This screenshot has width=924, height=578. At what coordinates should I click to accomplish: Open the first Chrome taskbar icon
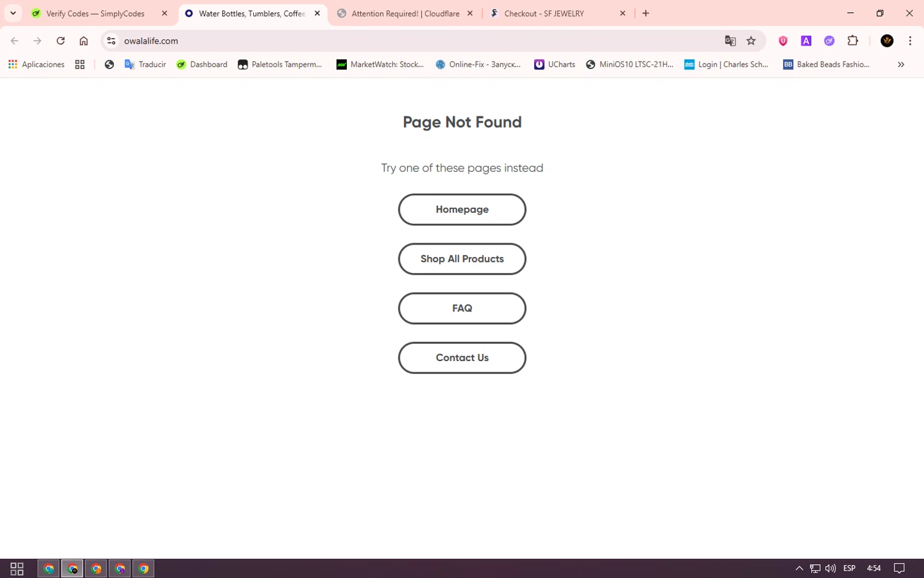pyautogui.click(x=49, y=568)
